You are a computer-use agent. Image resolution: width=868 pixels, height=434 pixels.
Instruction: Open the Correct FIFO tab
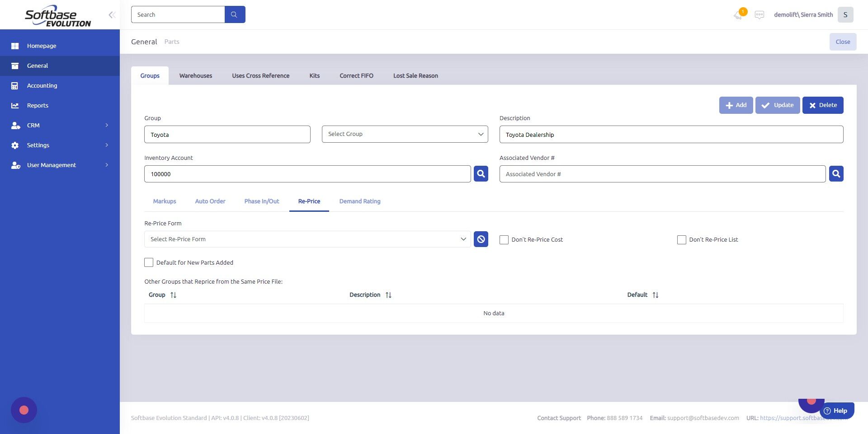point(357,76)
